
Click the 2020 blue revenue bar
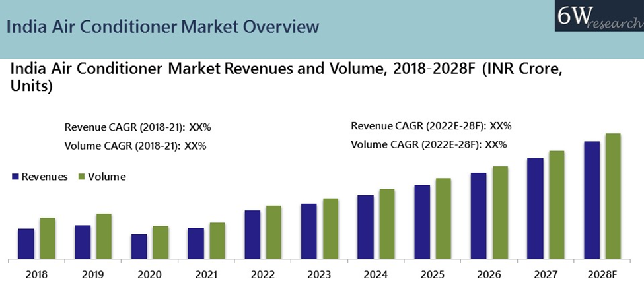[139, 245]
